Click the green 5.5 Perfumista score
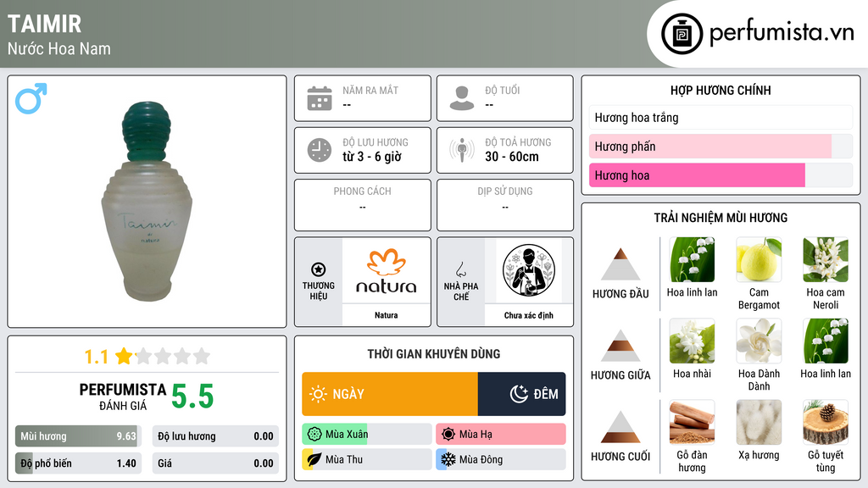The height and width of the screenshot is (488, 868). [192, 396]
